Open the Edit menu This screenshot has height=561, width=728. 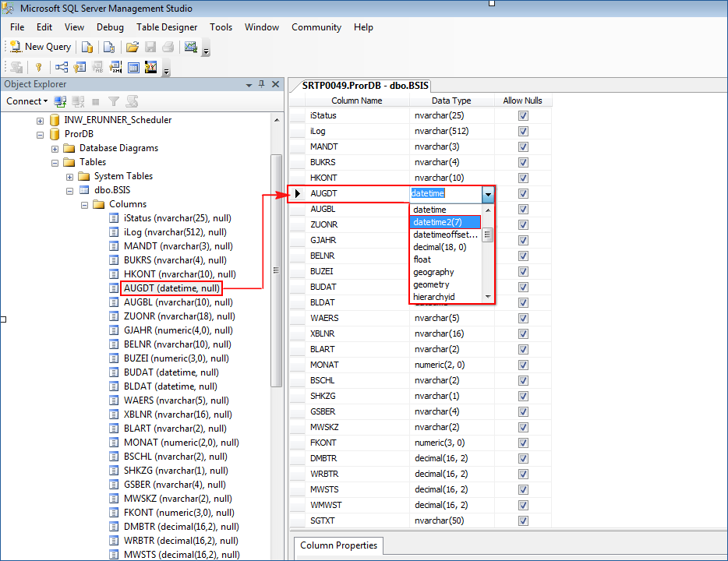pyautogui.click(x=44, y=27)
